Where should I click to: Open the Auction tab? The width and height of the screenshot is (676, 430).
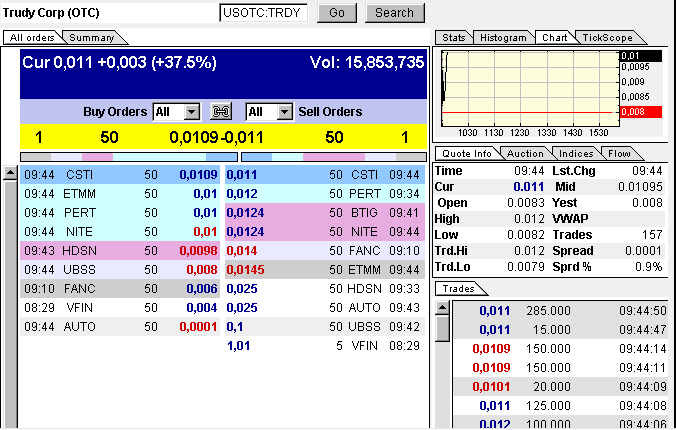pos(525,154)
